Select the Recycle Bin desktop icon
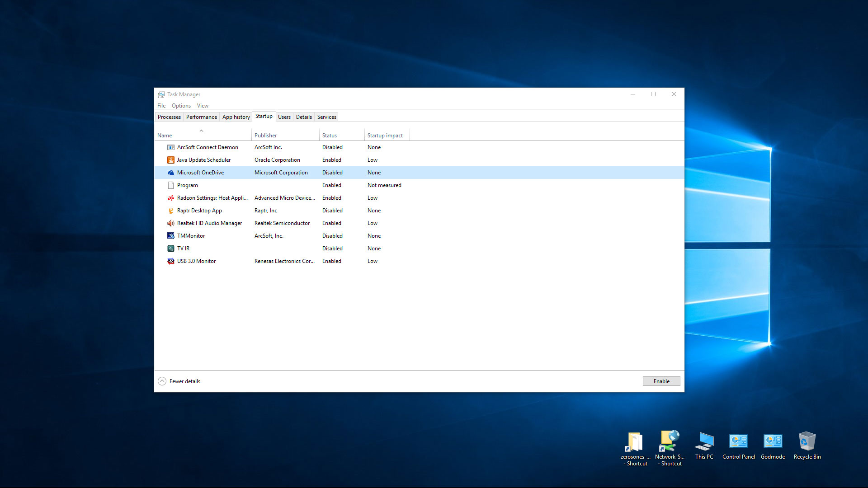868x488 pixels. (x=807, y=446)
